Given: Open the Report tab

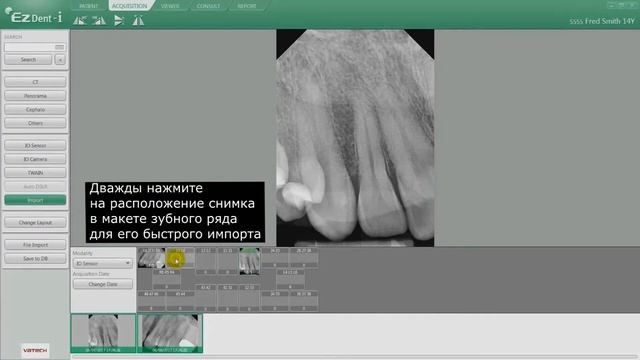Looking at the screenshot, I should [x=247, y=6].
